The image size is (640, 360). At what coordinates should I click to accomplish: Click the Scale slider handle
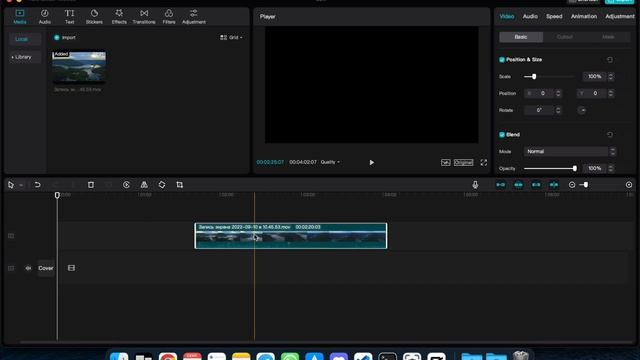tap(534, 77)
